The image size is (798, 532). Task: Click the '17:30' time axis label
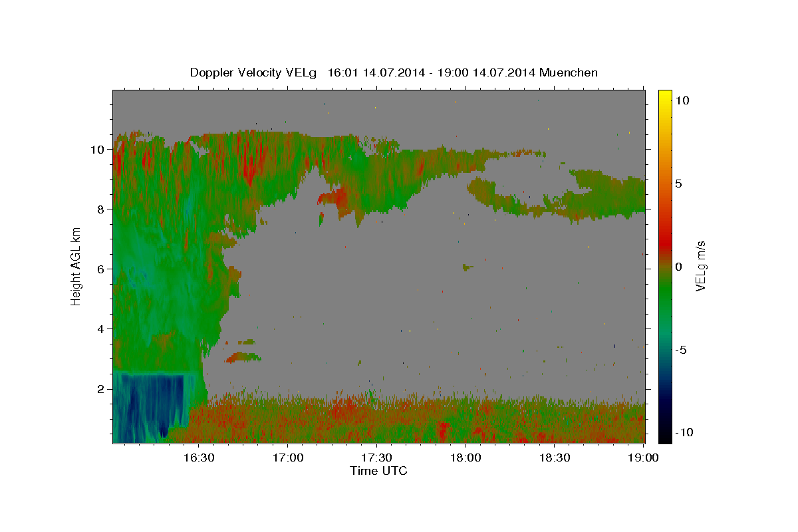tap(377, 458)
